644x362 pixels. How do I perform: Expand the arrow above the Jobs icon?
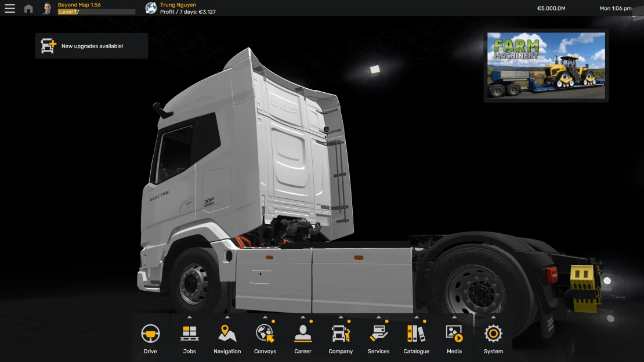189,317
